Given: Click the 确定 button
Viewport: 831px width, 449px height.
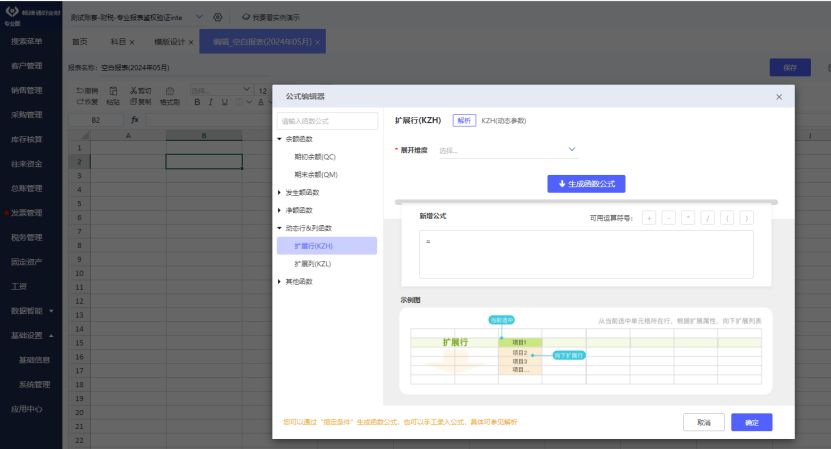Looking at the screenshot, I should [751, 423].
